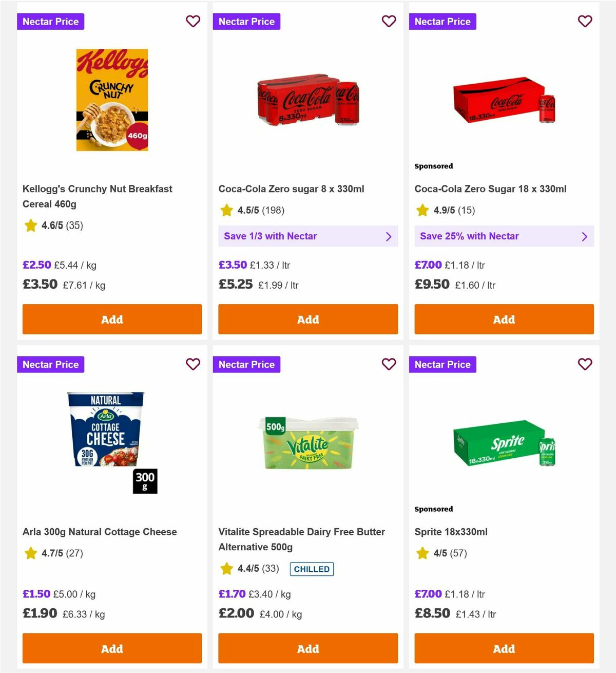Add Coca-Cola Zero sugar 8-pack to basket
616x673 pixels.
click(308, 319)
